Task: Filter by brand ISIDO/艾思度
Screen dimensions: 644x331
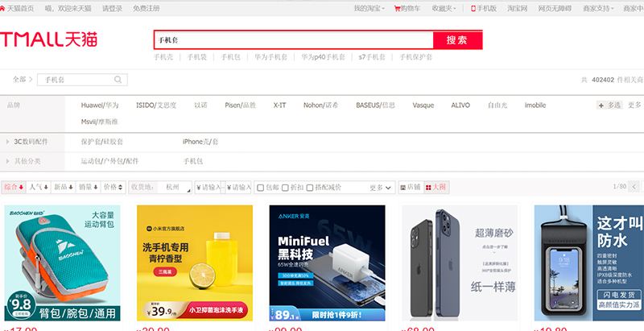Action: [x=156, y=106]
